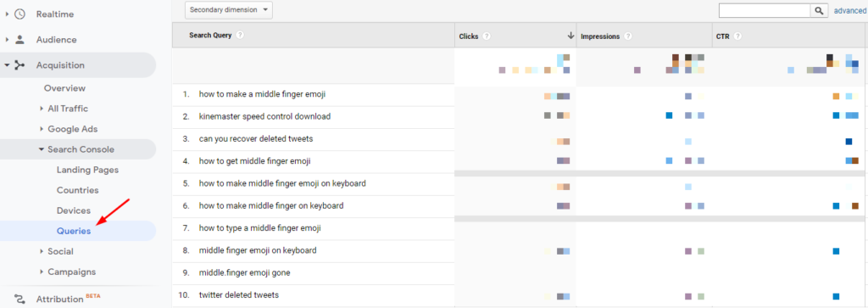The image size is (868, 308).
Task: Click the Acquisition branching arrows icon
Action: (20, 65)
